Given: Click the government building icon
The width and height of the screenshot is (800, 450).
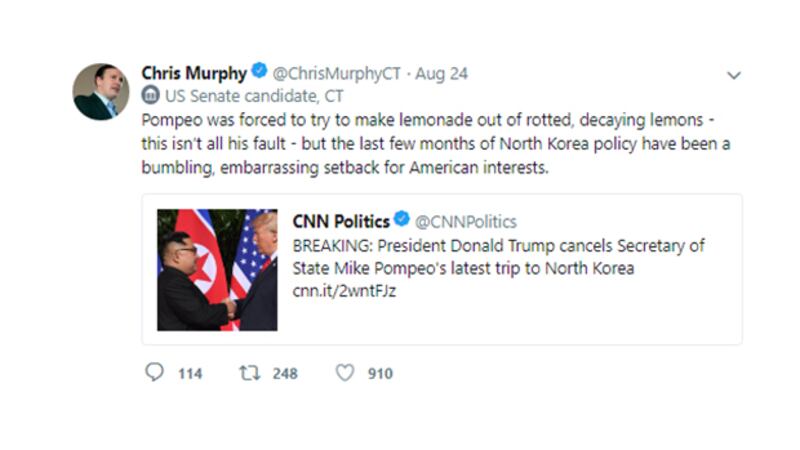Looking at the screenshot, I should [x=151, y=96].
